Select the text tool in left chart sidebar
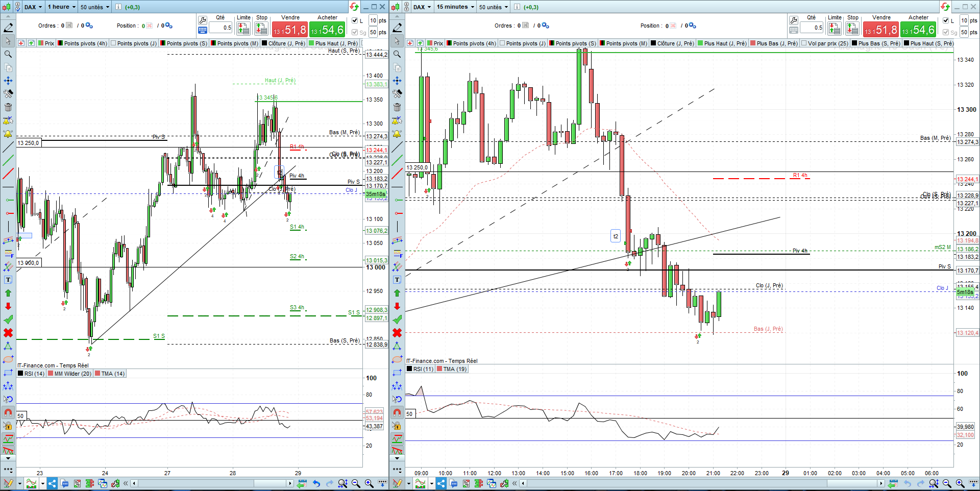Viewport: 980px width, 491px height. pyautogui.click(x=8, y=280)
